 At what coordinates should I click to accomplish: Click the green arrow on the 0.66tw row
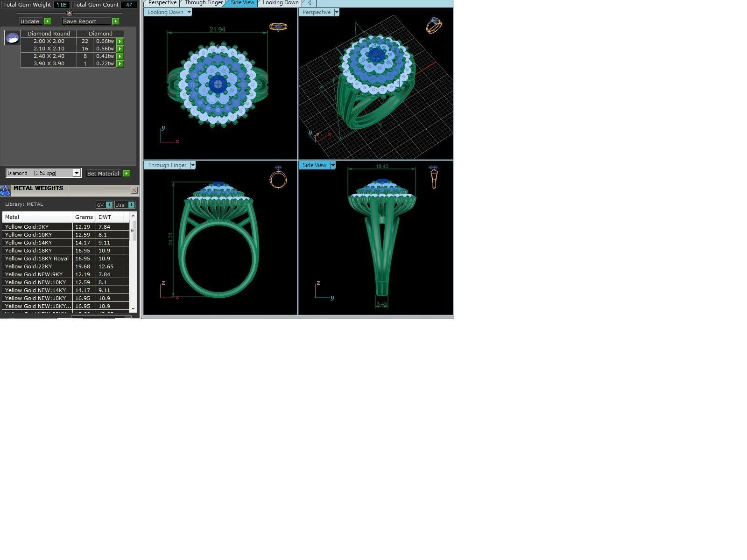pyautogui.click(x=120, y=41)
